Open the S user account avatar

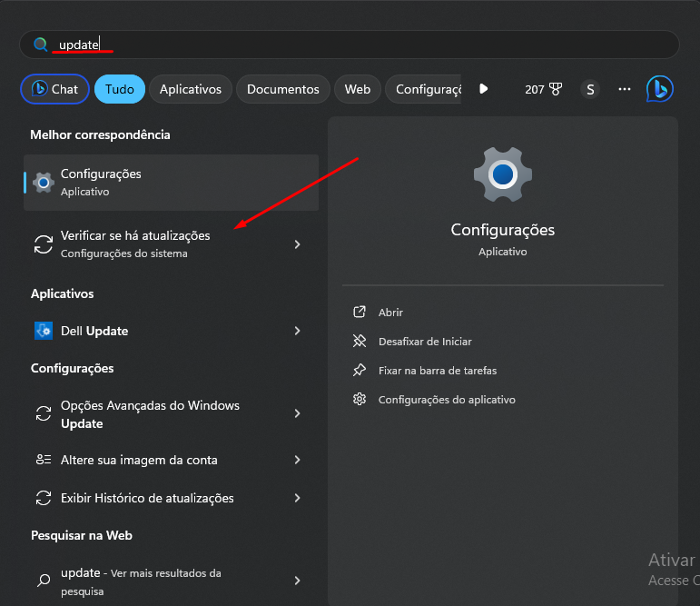(x=590, y=89)
